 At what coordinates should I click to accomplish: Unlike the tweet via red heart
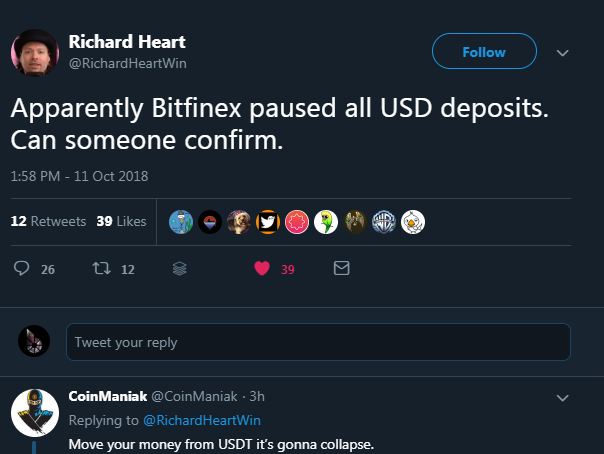point(262,269)
